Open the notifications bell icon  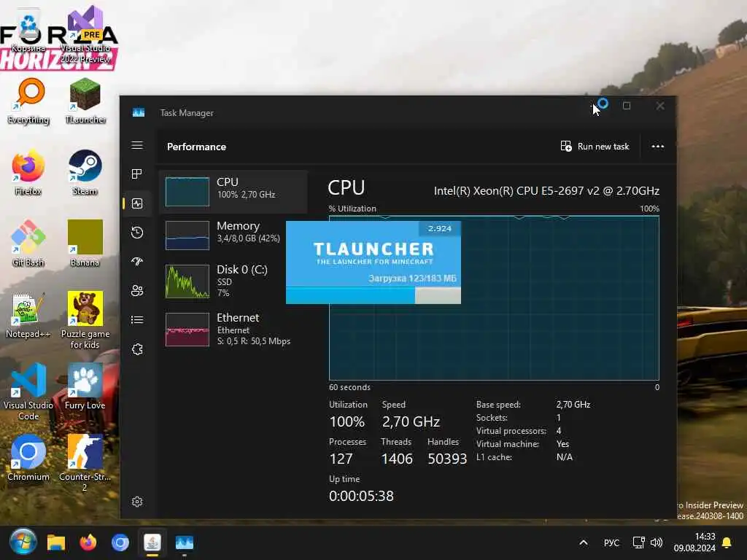click(x=727, y=542)
